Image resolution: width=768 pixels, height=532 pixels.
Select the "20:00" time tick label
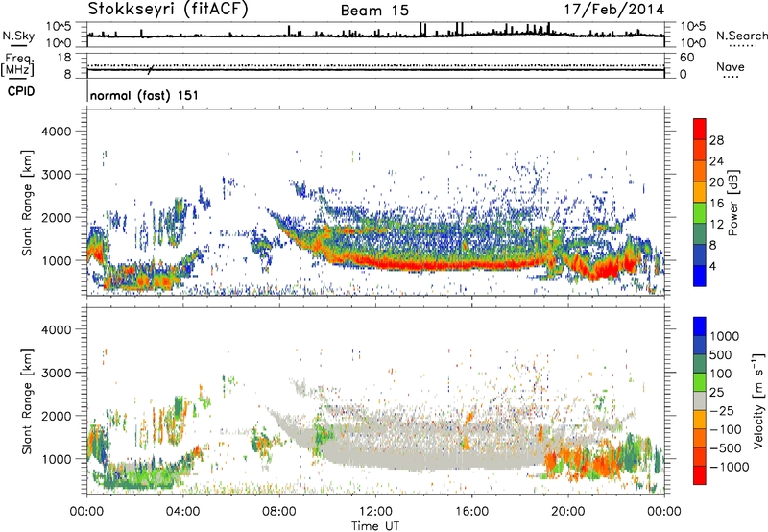click(568, 512)
